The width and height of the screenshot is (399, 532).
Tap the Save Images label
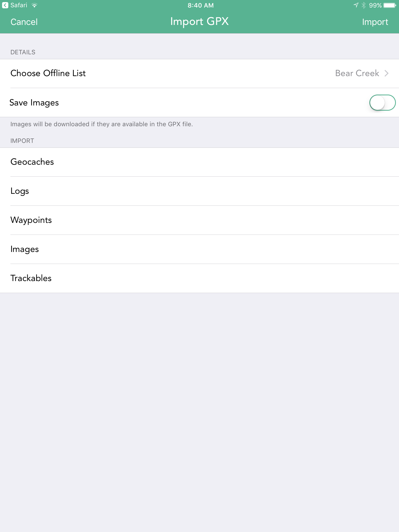click(x=34, y=103)
